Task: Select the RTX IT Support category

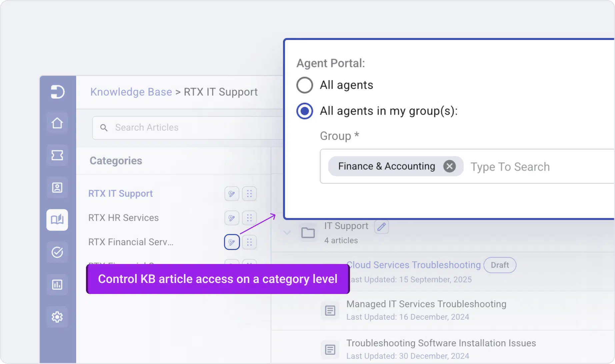Action: pos(120,194)
